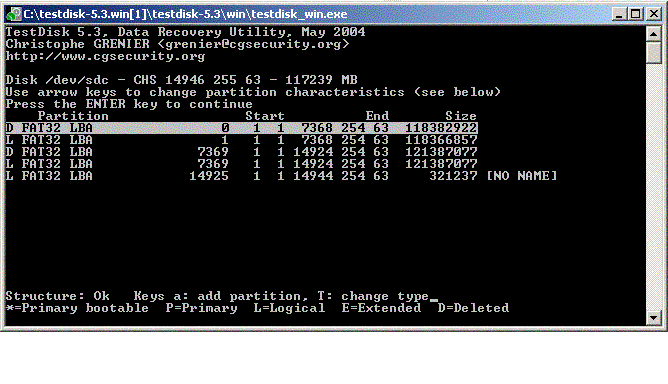This screenshot has height=384, width=668.
Task: Click the size value 118382922
Action: [441, 128]
